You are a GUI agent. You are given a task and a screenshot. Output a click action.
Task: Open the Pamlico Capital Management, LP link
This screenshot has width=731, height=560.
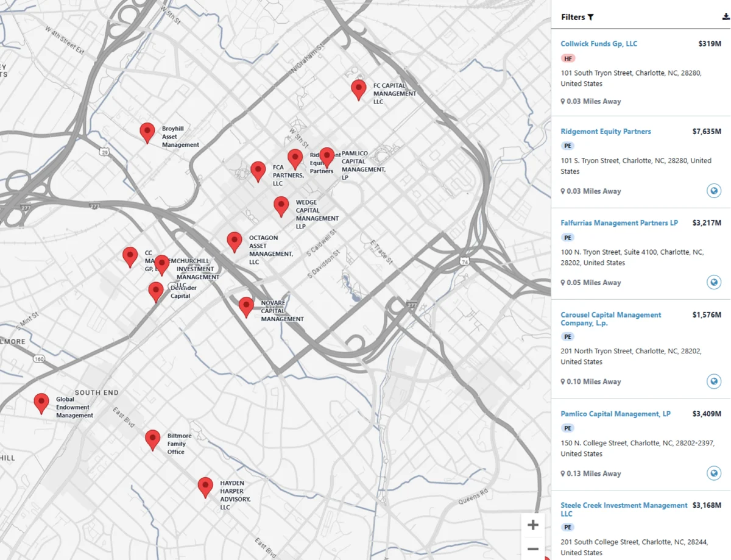point(615,414)
